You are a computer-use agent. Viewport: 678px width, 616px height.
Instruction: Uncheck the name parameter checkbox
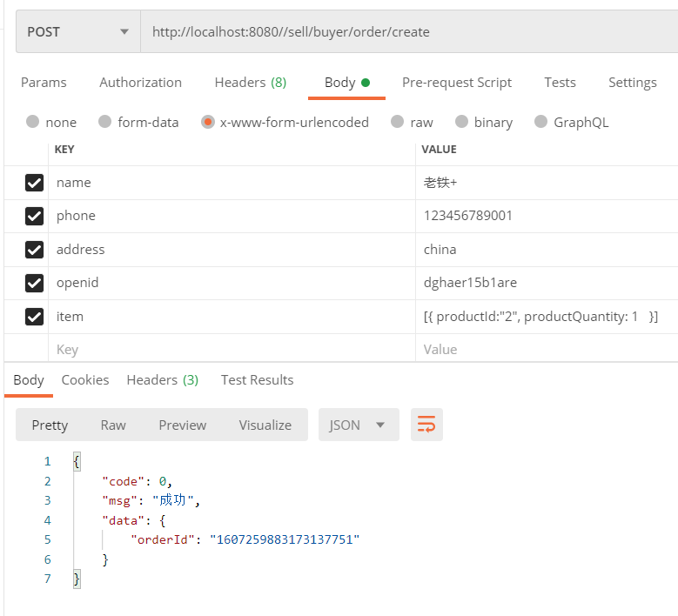[35, 183]
